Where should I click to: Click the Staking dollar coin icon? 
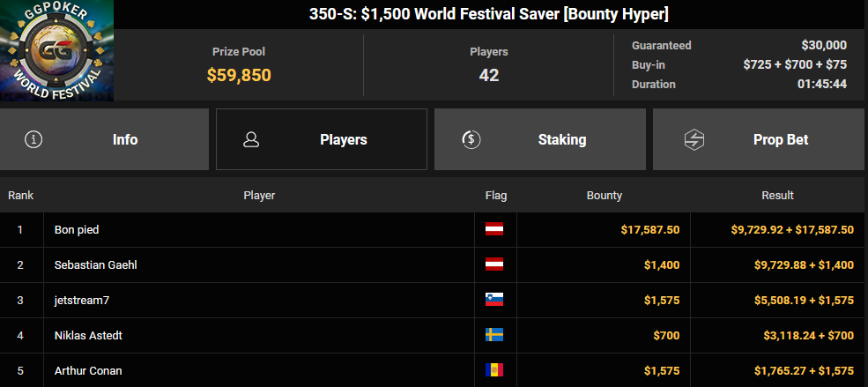coord(471,139)
